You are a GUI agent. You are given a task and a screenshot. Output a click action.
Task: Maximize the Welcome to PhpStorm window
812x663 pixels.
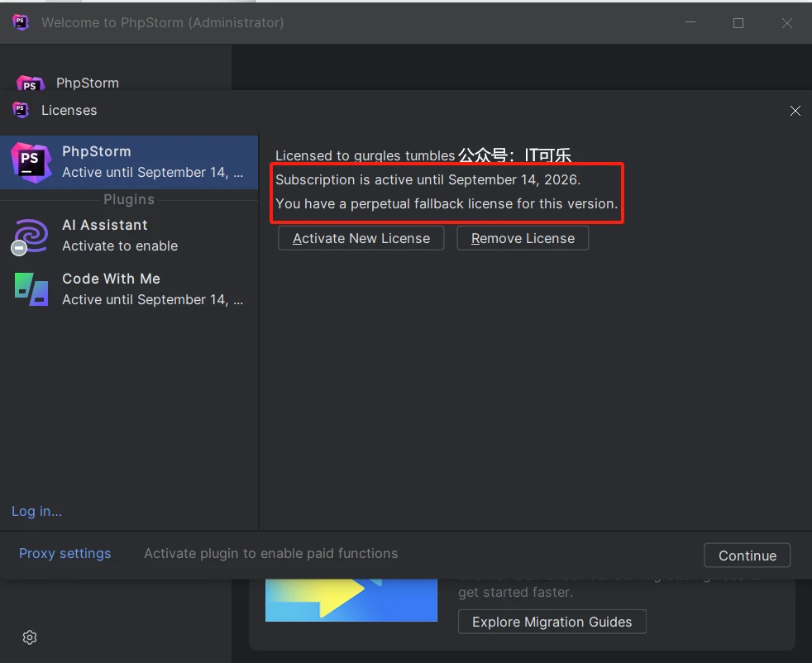coord(738,23)
